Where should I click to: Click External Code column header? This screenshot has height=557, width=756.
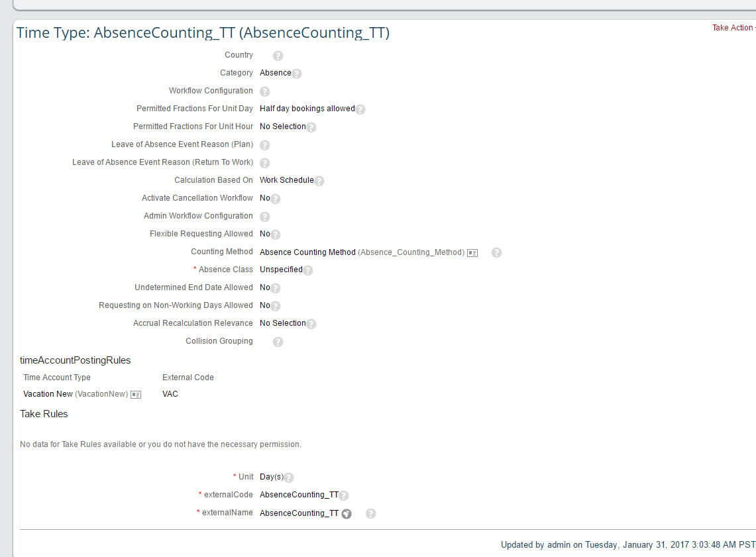188,378
